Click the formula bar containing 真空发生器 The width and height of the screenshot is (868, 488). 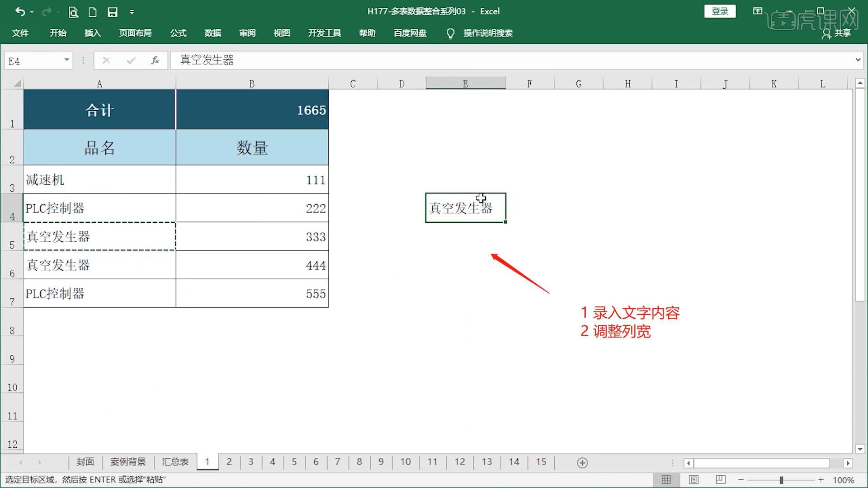point(512,60)
